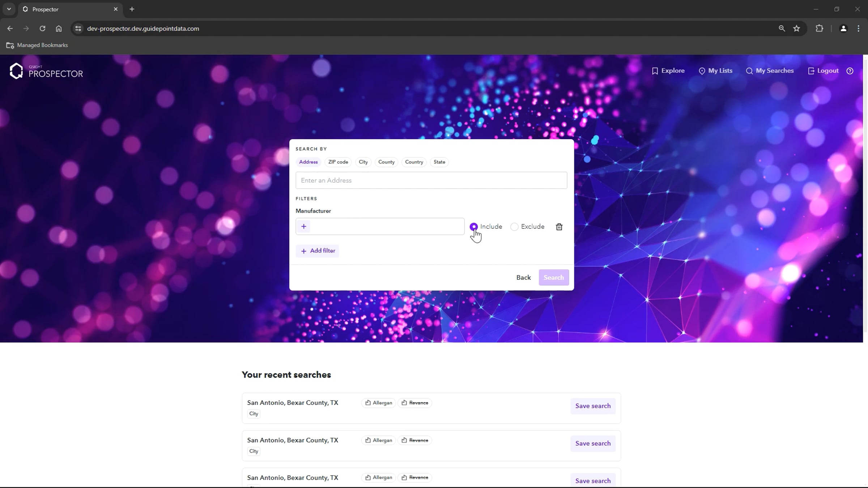The height and width of the screenshot is (488, 868).
Task: Go back with browser back arrow
Action: click(x=10, y=29)
